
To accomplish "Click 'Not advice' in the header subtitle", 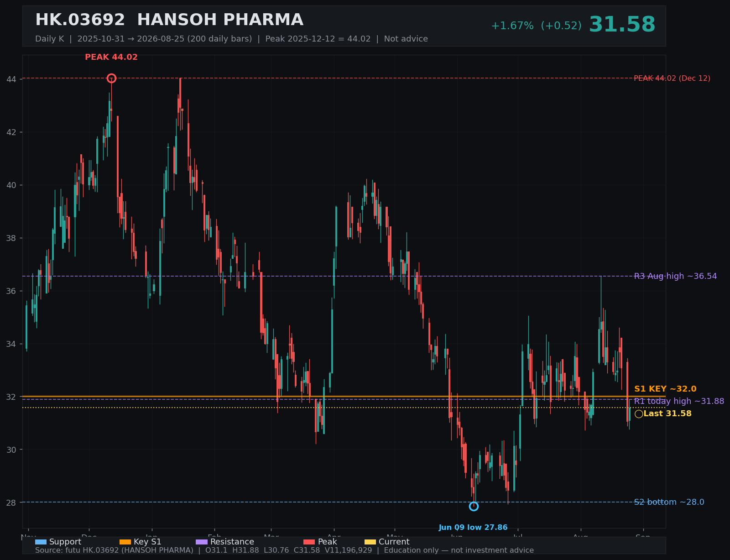I will click(x=406, y=39).
